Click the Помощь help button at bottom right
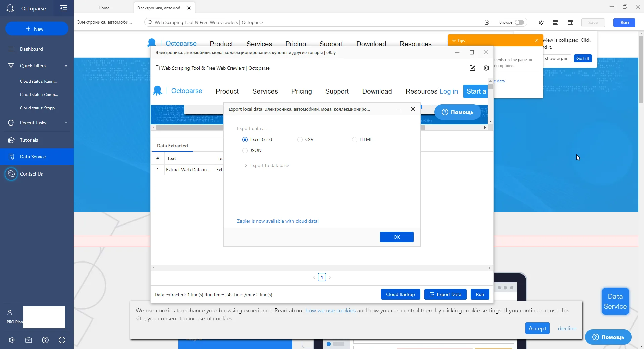This screenshot has height=349, width=644. coord(608,337)
